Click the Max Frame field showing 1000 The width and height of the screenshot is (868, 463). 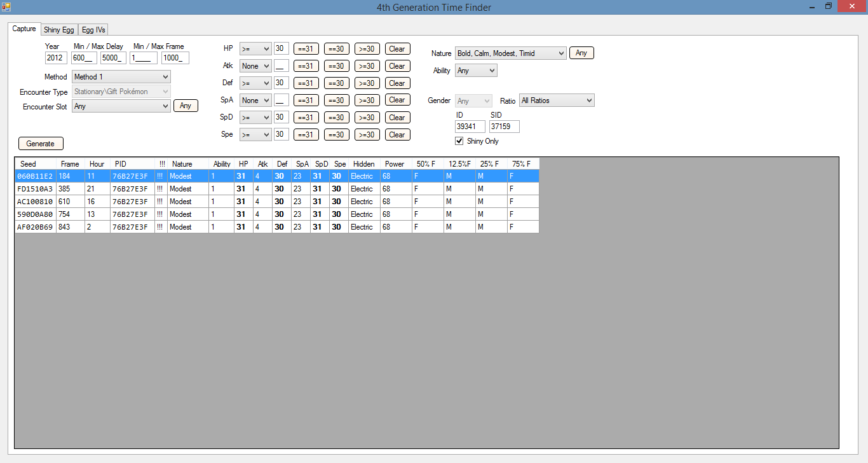coord(175,58)
